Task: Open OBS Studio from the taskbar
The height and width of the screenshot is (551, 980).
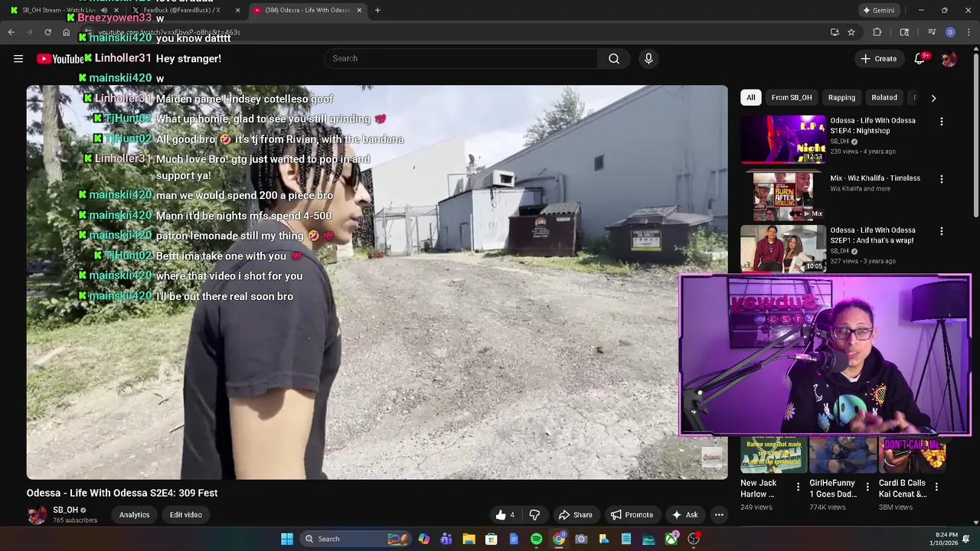Action: [694, 539]
